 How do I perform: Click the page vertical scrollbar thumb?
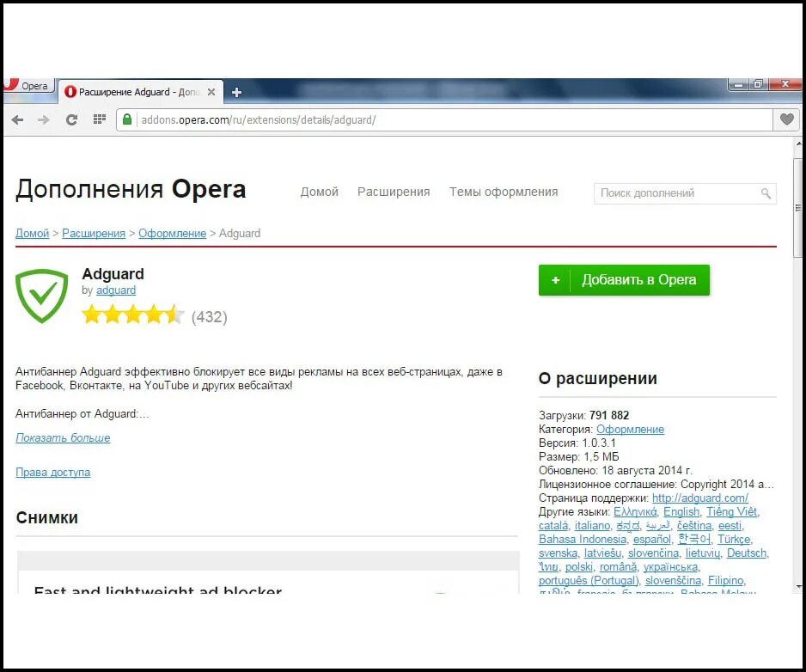tap(797, 208)
